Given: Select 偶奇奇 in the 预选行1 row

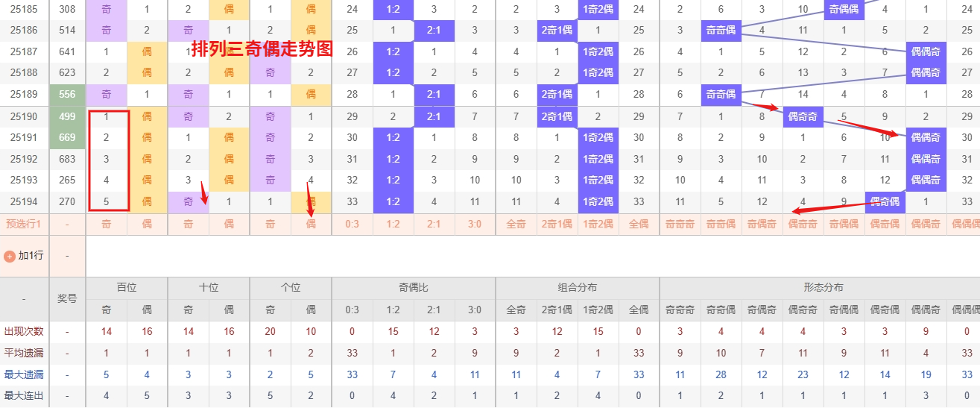Looking at the screenshot, I should tap(803, 224).
